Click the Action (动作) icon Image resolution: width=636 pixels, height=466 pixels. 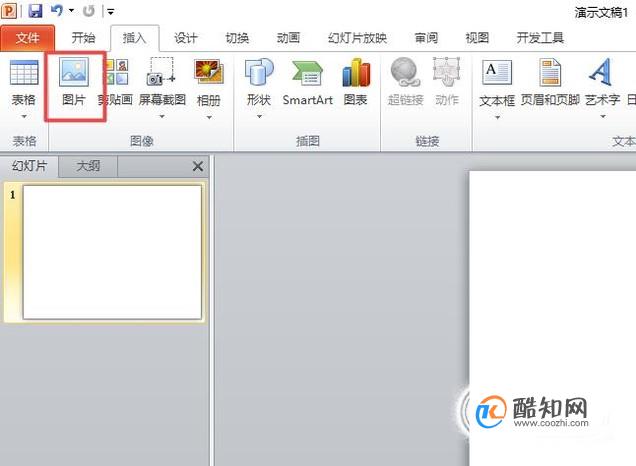[x=446, y=72]
